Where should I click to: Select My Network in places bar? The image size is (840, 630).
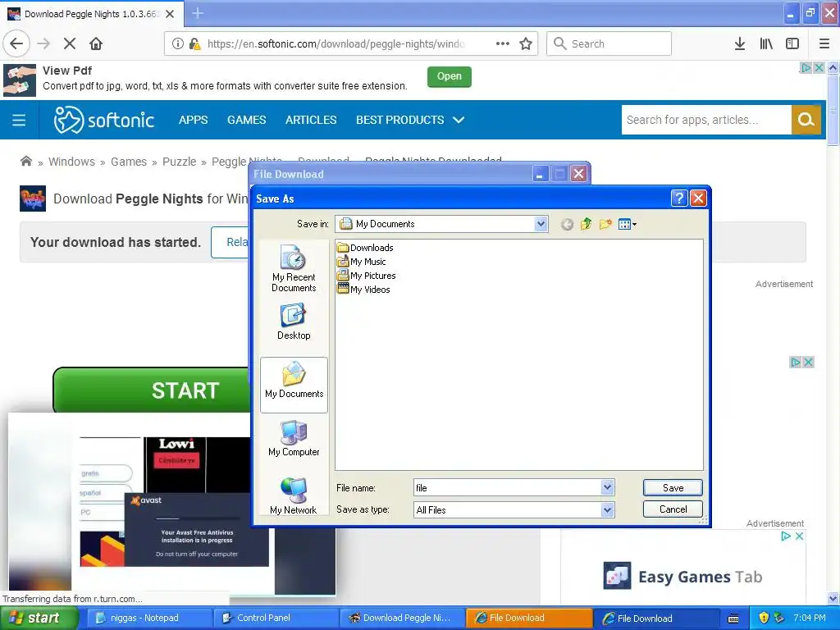(294, 496)
